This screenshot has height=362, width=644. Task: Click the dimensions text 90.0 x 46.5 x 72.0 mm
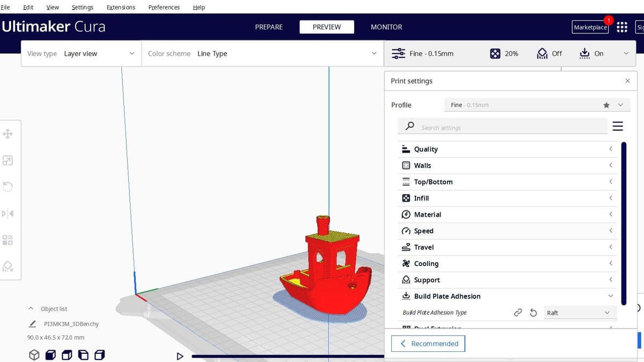tap(56, 337)
